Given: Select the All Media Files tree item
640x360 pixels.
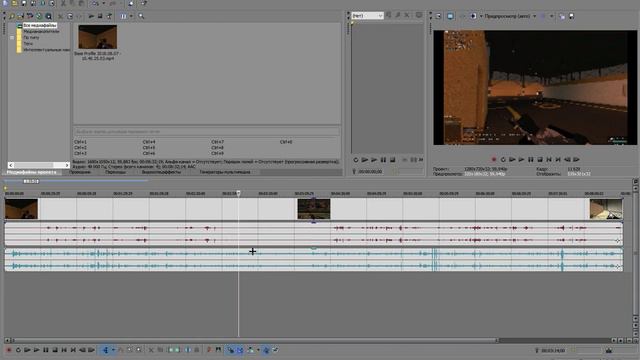Looking at the screenshot, I should [x=40, y=25].
